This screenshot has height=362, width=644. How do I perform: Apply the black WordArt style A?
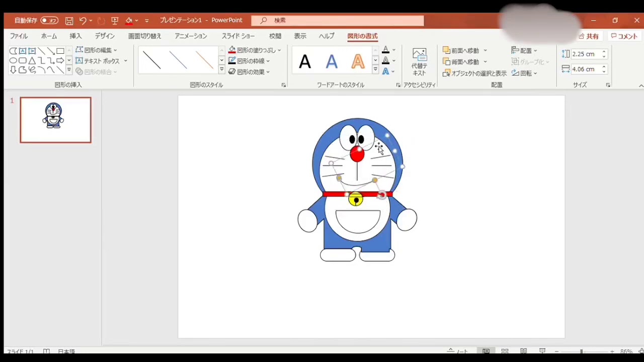pos(305,61)
